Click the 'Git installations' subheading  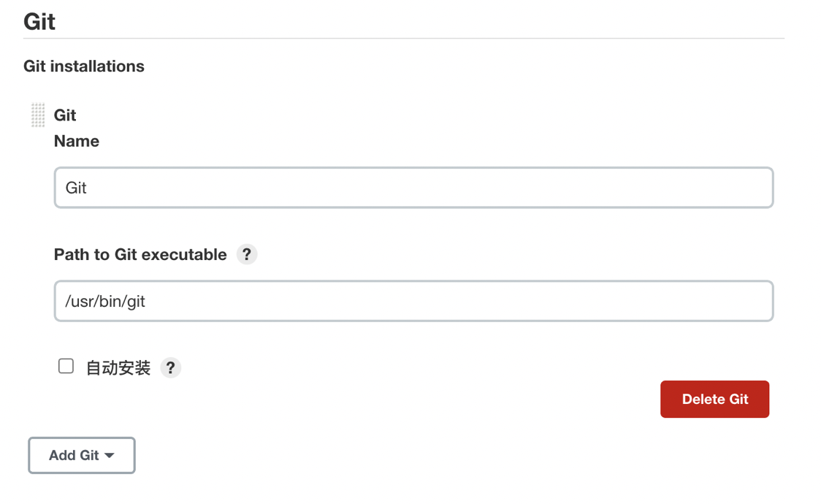[84, 66]
